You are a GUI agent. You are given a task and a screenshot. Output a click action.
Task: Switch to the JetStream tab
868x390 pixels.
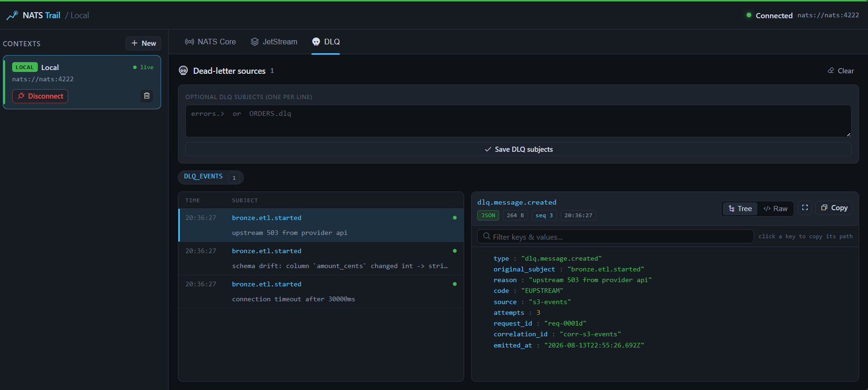[x=274, y=42]
